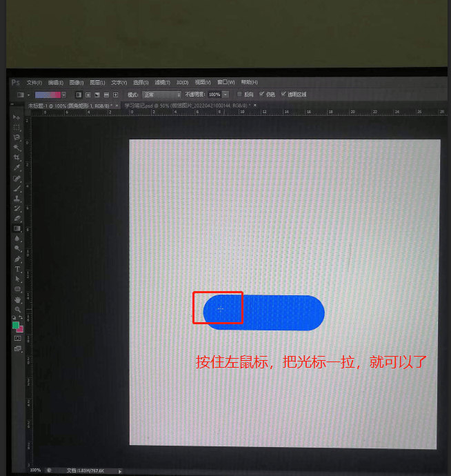Select the Lasso tool
This screenshot has height=476, width=451.
point(17,137)
